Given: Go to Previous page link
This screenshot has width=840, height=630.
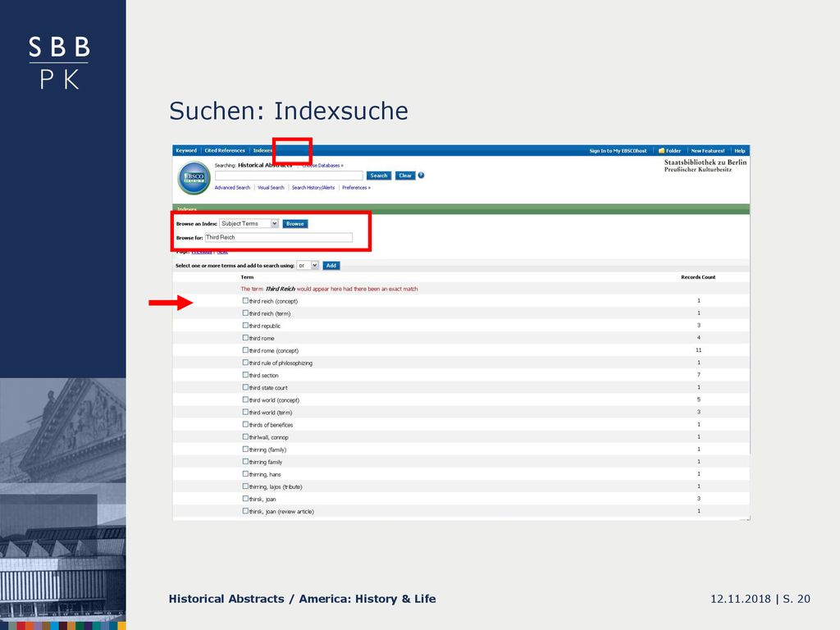Looking at the screenshot, I should [x=202, y=252].
